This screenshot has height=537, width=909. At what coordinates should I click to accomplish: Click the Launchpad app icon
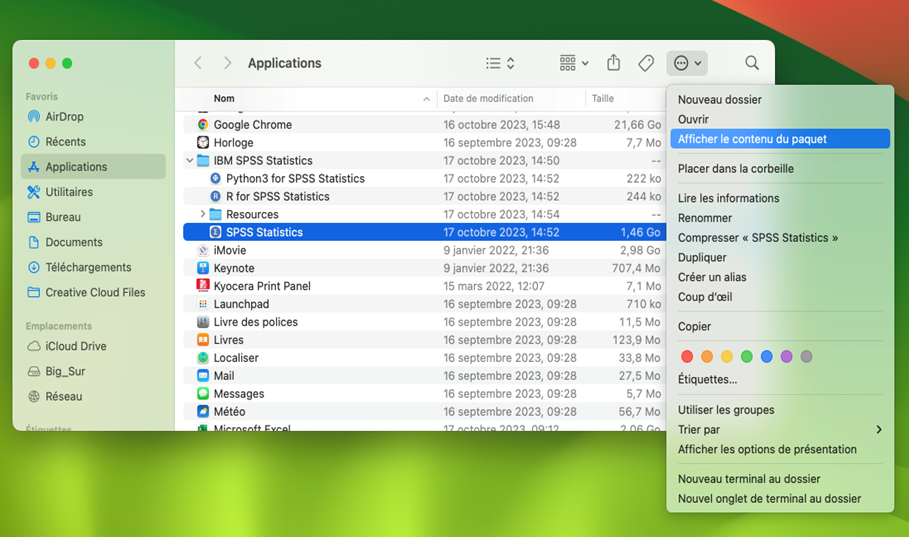203,304
